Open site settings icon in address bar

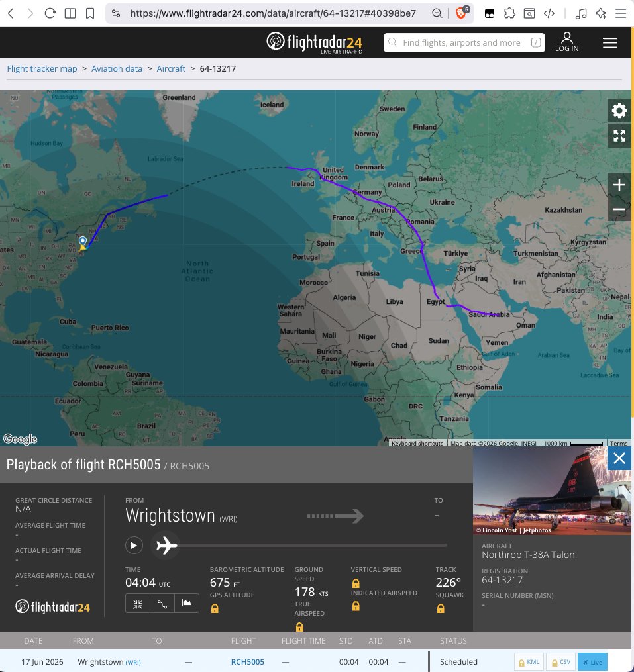116,13
